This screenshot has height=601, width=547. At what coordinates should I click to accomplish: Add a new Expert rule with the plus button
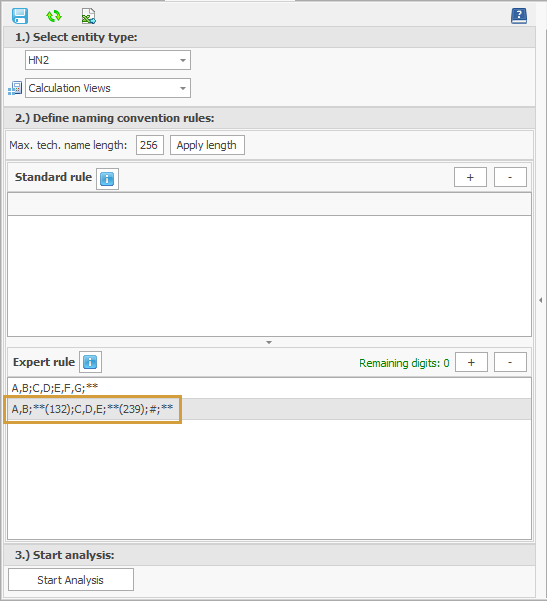pyautogui.click(x=471, y=362)
